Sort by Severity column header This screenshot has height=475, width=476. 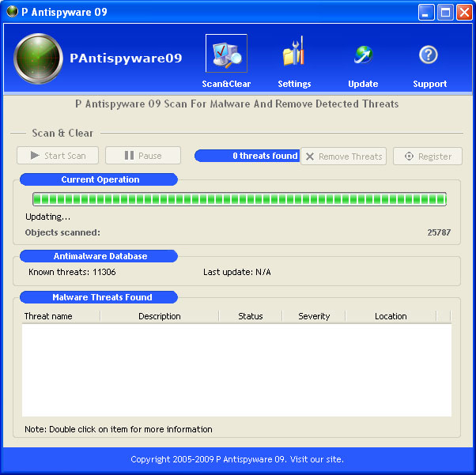[x=314, y=316]
